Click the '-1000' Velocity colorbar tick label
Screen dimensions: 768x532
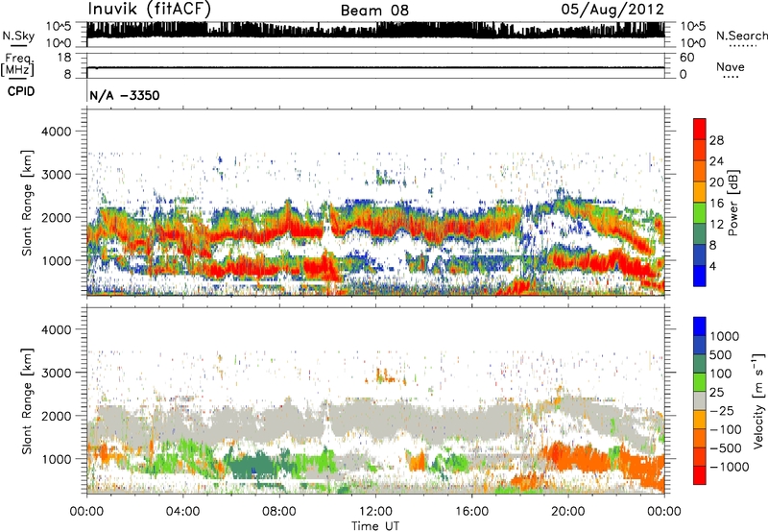point(729,467)
